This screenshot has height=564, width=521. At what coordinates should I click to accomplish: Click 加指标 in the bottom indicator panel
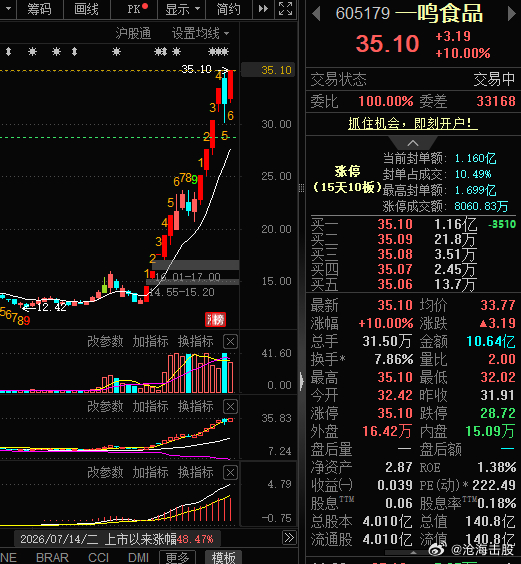click(150, 472)
